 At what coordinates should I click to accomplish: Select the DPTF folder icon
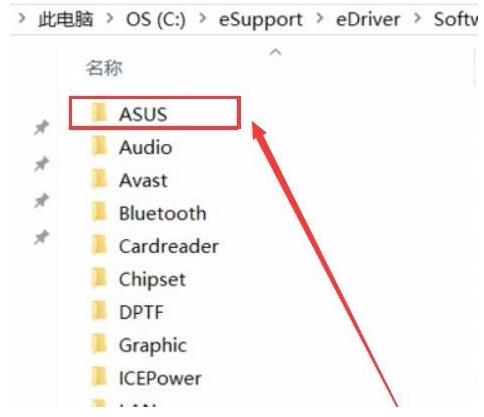(99, 311)
